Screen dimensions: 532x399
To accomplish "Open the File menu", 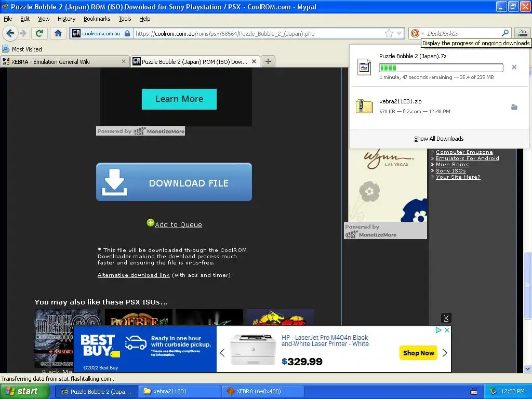I will [x=8, y=19].
